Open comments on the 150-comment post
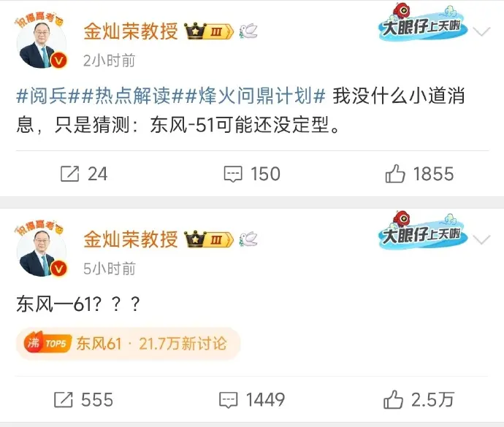 click(233, 174)
